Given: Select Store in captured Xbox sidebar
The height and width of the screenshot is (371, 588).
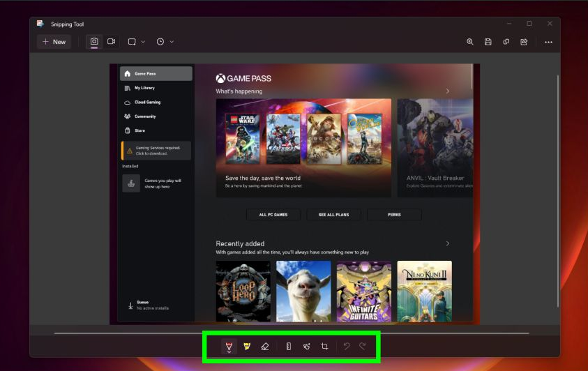Looking at the screenshot, I should (156, 130).
